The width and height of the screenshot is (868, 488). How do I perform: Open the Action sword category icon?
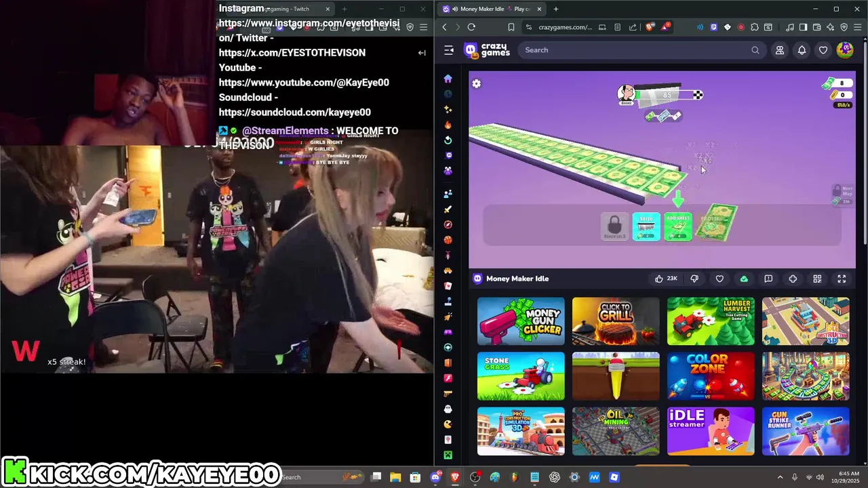click(x=448, y=209)
